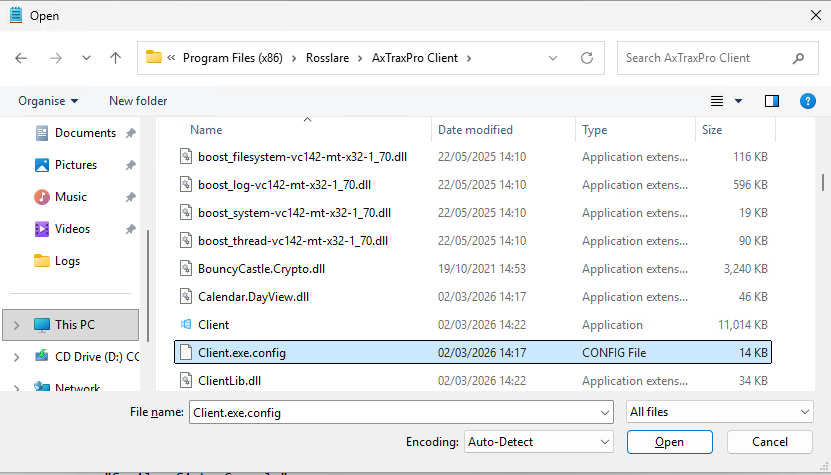
Task: Select Logs folder in navigation pane
Action: coord(68,261)
